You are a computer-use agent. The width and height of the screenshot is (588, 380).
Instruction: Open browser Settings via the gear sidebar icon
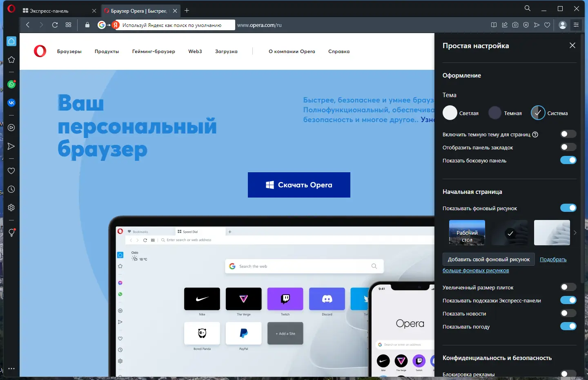coord(11,207)
